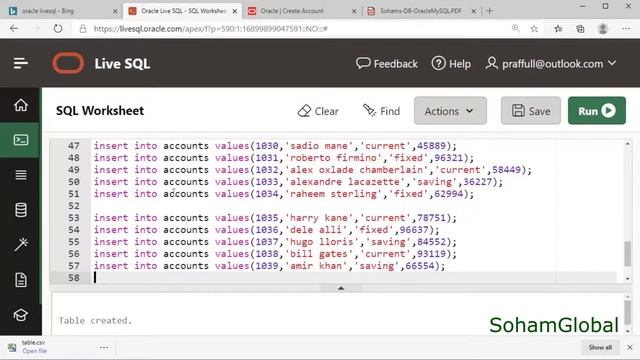640x360 pixels.
Task: Add page to favorites star
Action: coord(534,29)
